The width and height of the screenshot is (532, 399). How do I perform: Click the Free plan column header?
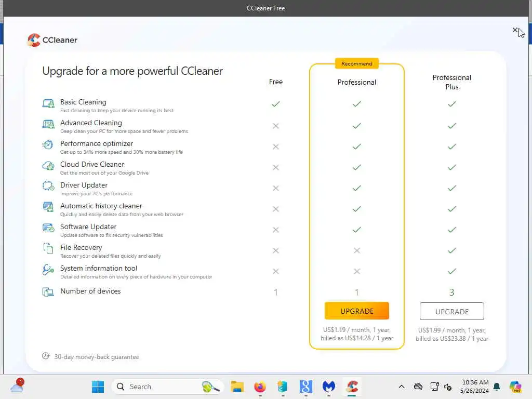click(x=275, y=82)
